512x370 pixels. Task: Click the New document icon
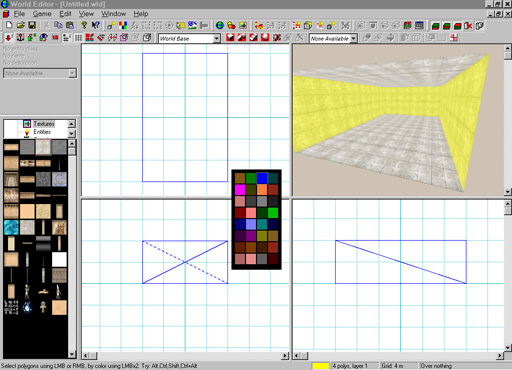9,25
